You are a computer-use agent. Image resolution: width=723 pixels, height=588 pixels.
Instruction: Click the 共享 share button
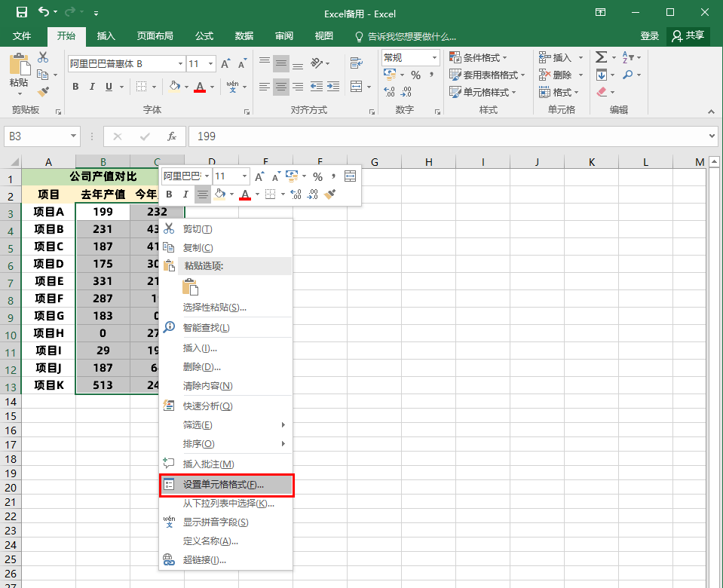688,35
